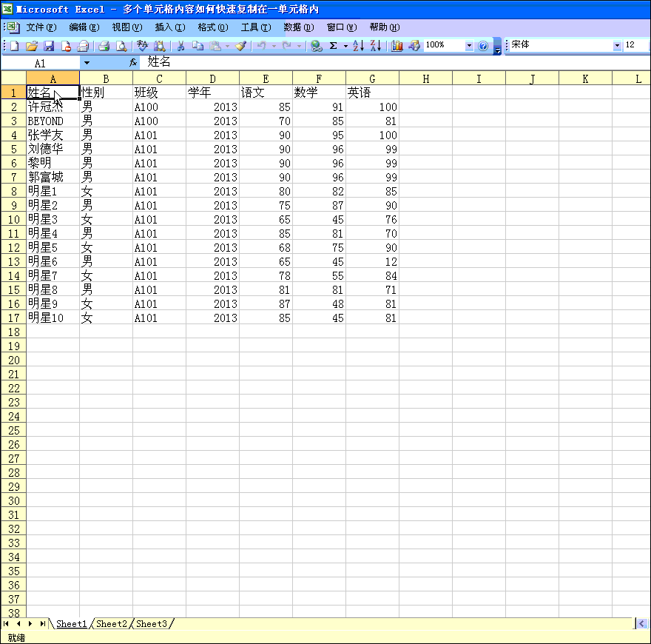This screenshot has width=651, height=644.
Task: Select the Cut scissors icon
Action: click(180, 46)
